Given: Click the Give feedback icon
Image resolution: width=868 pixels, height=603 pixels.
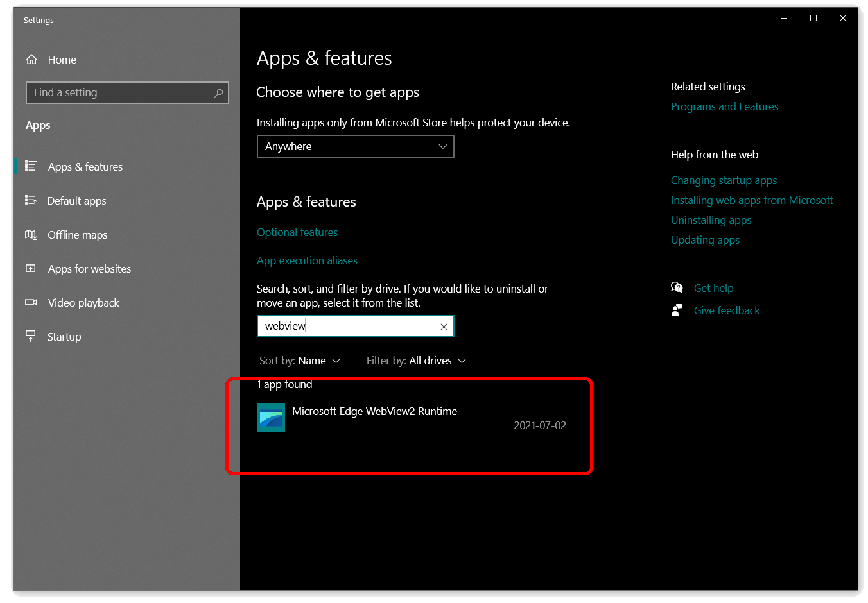Looking at the screenshot, I should 677,310.
